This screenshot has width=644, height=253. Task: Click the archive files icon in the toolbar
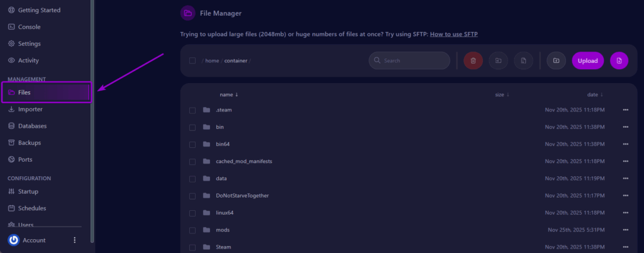point(524,60)
